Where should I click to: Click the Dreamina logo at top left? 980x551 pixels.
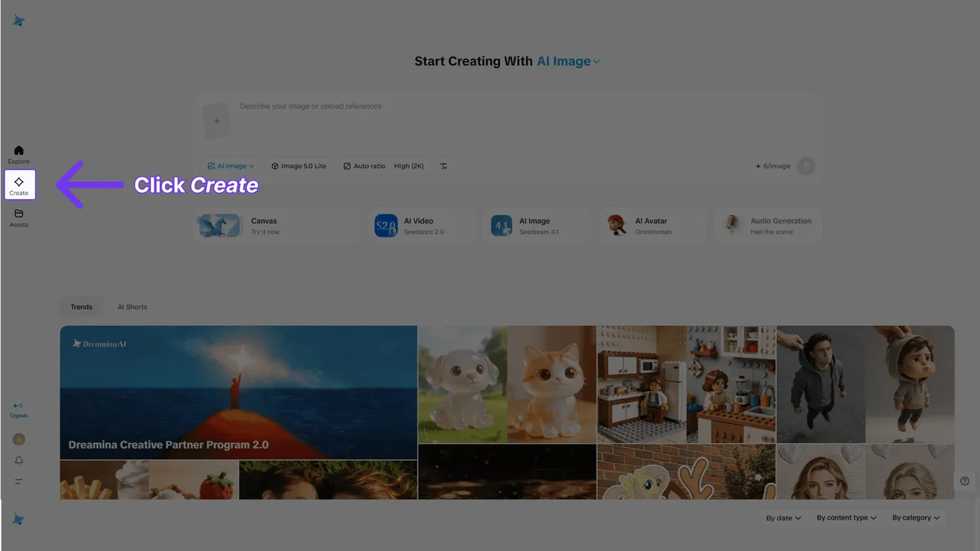pos(19,21)
